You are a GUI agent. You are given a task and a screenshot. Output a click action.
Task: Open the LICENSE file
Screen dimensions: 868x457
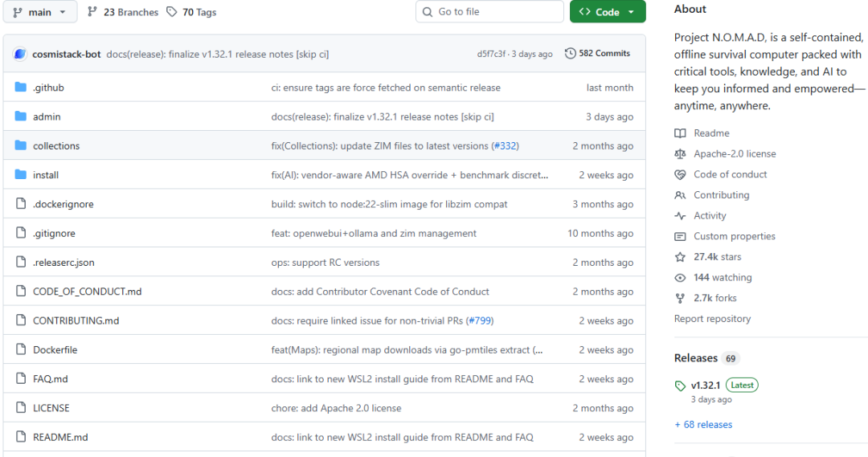(x=51, y=408)
